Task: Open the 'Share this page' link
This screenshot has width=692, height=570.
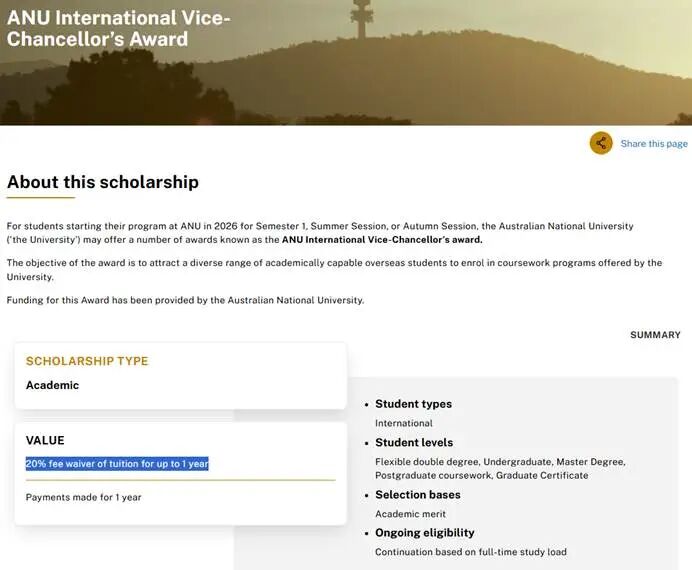Action: [654, 144]
